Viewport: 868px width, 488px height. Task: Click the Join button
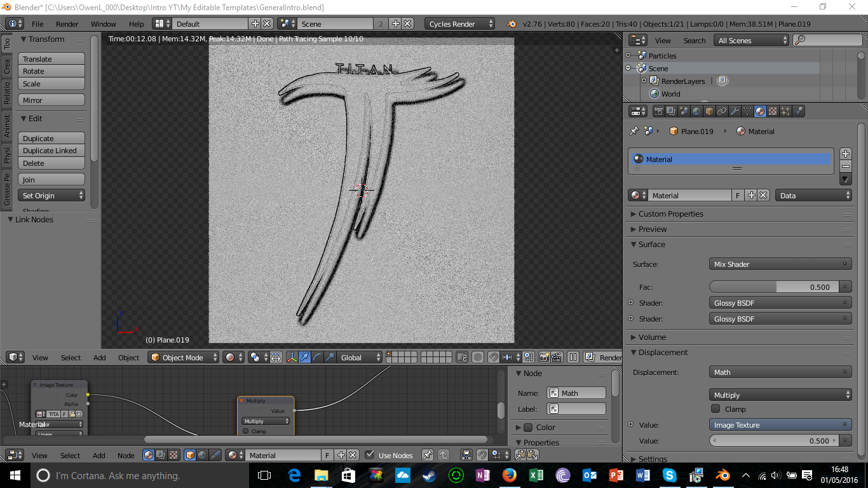pos(51,180)
